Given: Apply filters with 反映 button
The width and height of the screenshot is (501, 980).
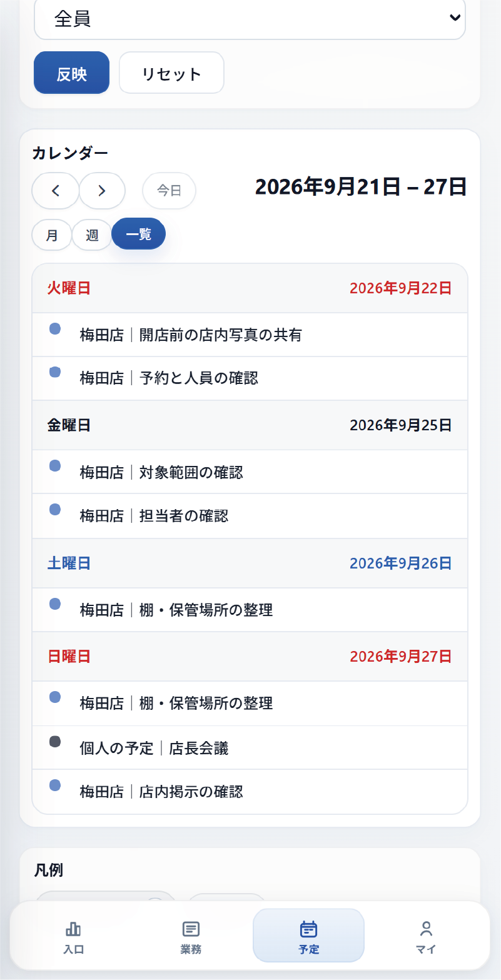Looking at the screenshot, I should pyautogui.click(x=71, y=73).
